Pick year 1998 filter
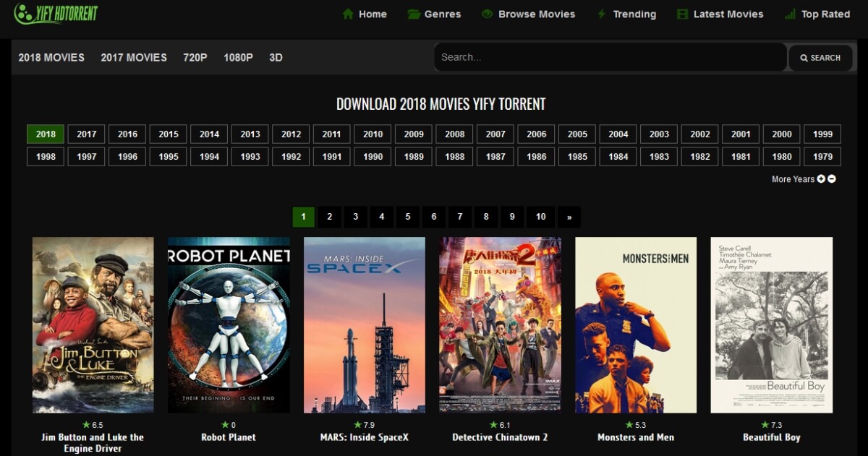 pyautogui.click(x=46, y=157)
